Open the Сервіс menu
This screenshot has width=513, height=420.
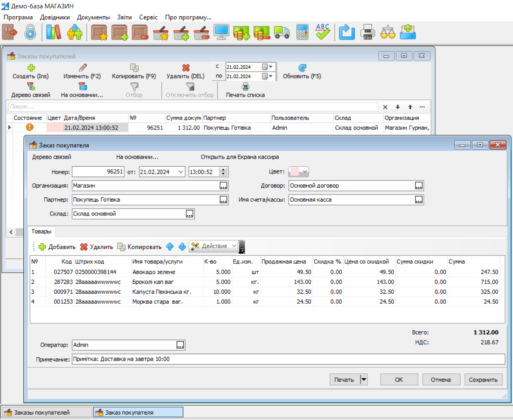148,17
